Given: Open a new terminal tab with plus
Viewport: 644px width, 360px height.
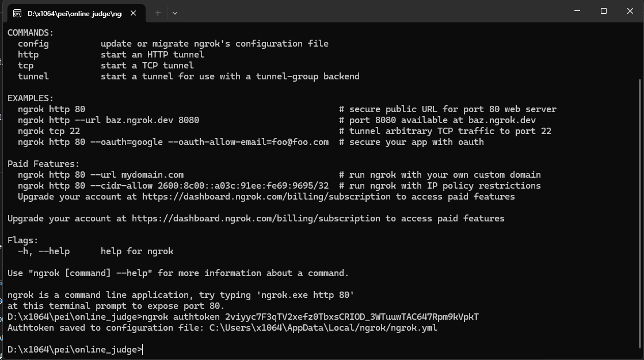Looking at the screenshot, I should click(x=158, y=13).
